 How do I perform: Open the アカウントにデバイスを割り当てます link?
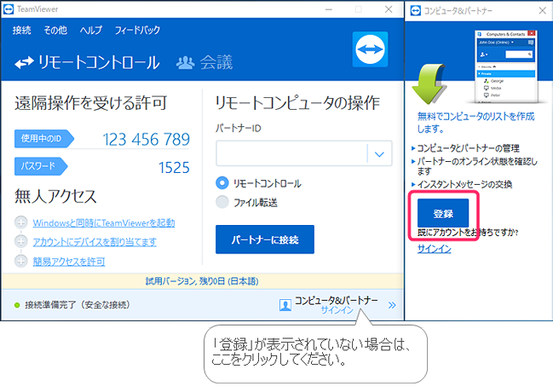95,242
